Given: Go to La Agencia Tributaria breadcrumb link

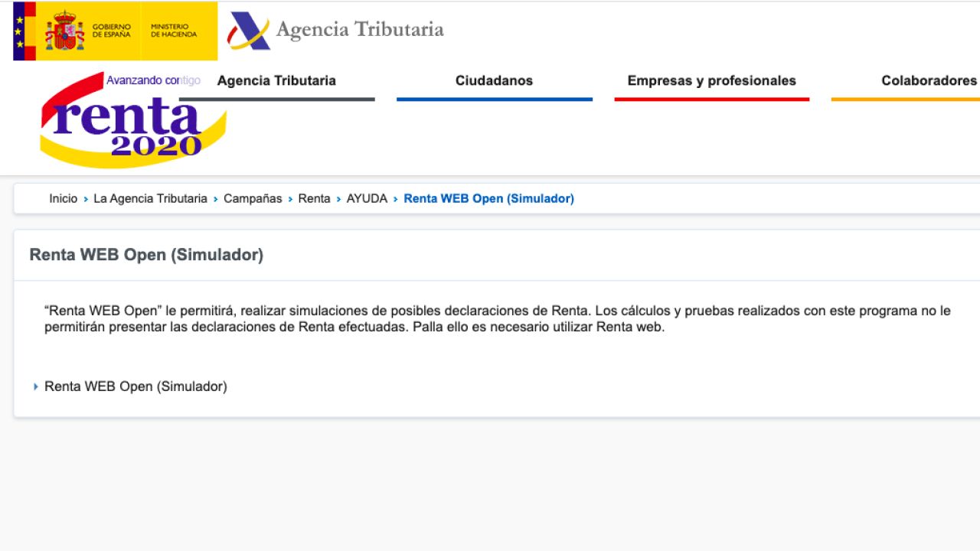Looking at the screenshot, I should pyautogui.click(x=150, y=199).
